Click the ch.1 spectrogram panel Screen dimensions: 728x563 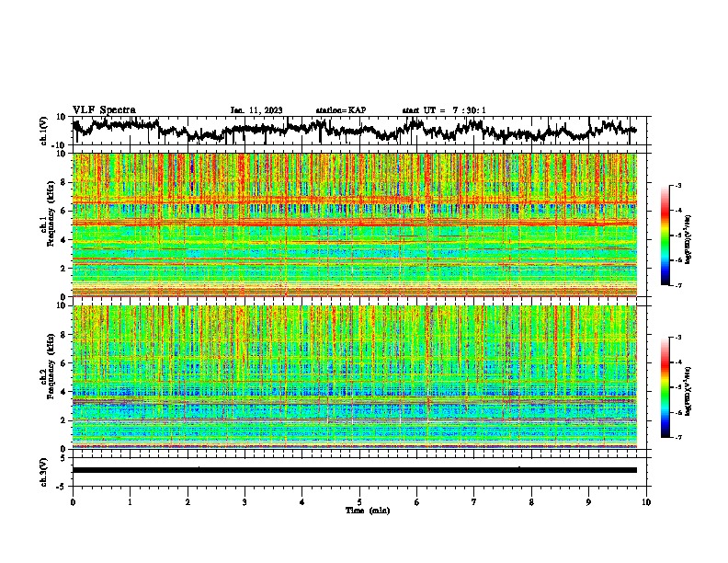pos(355,224)
